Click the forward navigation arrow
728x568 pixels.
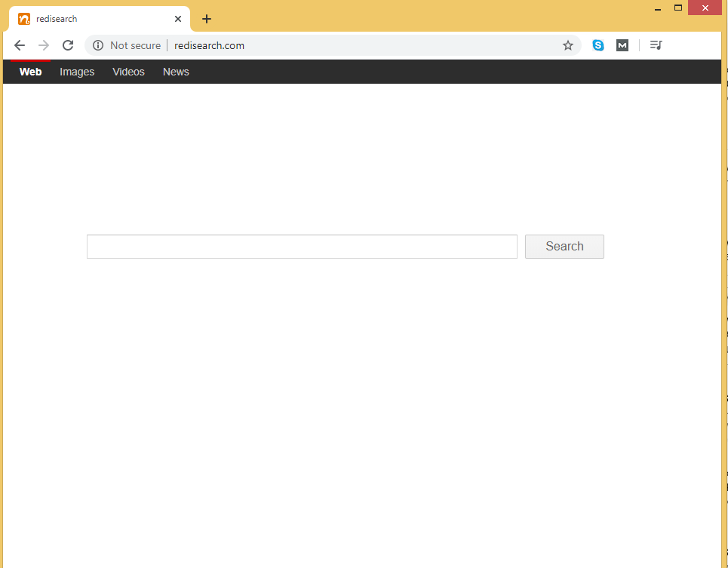pyautogui.click(x=44, y=45)
